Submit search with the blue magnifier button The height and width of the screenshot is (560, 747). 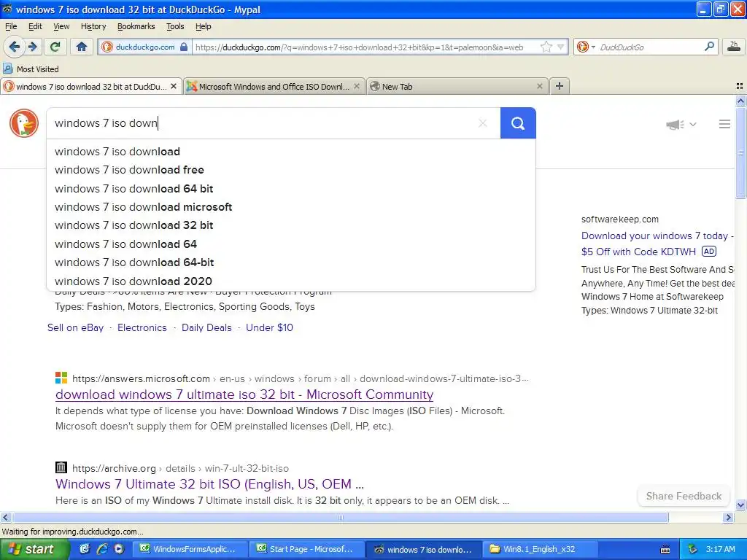[x=518, y=123]
